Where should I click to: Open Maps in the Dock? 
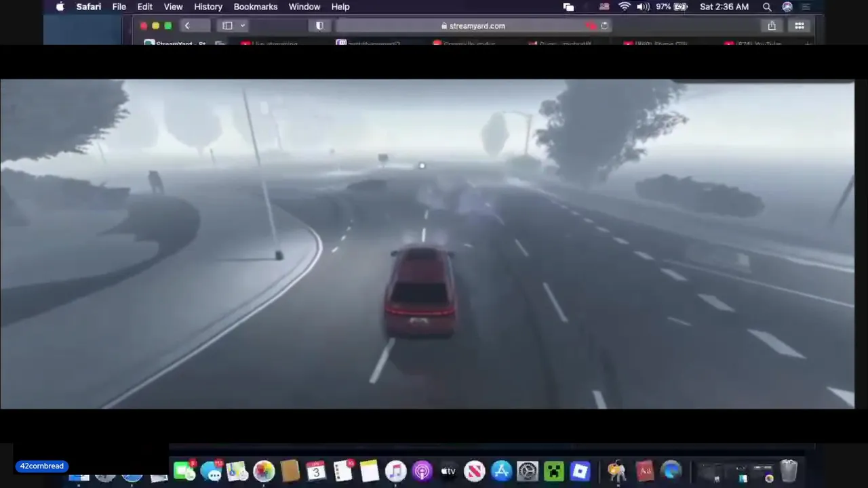[x=237, y=470]
